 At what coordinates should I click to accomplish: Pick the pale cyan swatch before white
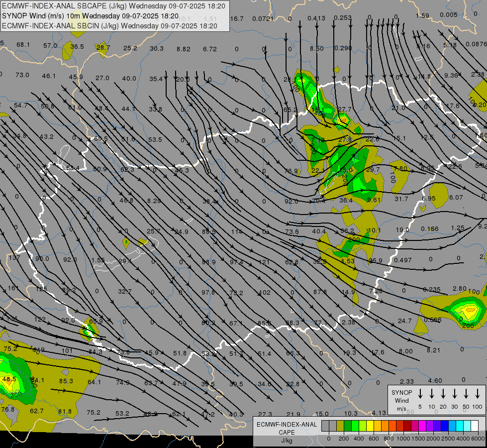pyautogui.click(x=467, y=426)
